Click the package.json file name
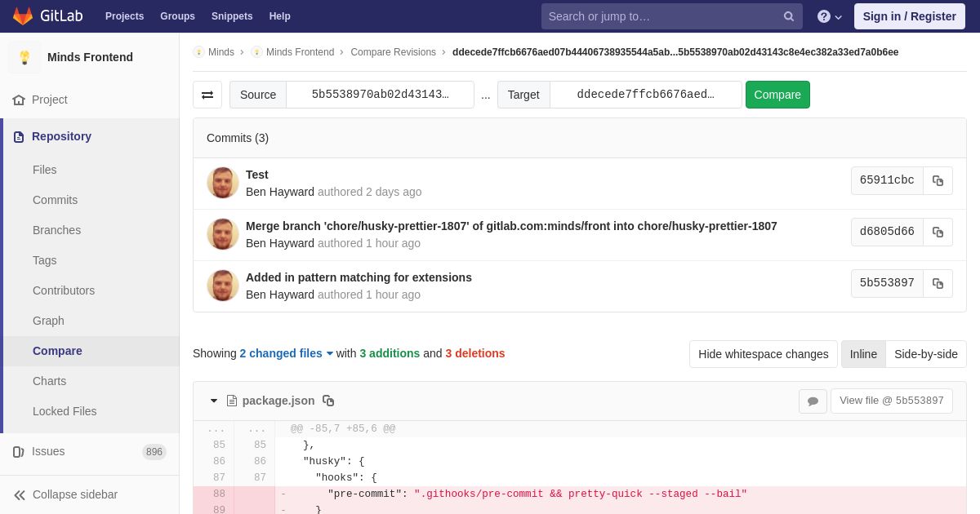The width and height of the screenshot is (980, 514). coord(278,401)
